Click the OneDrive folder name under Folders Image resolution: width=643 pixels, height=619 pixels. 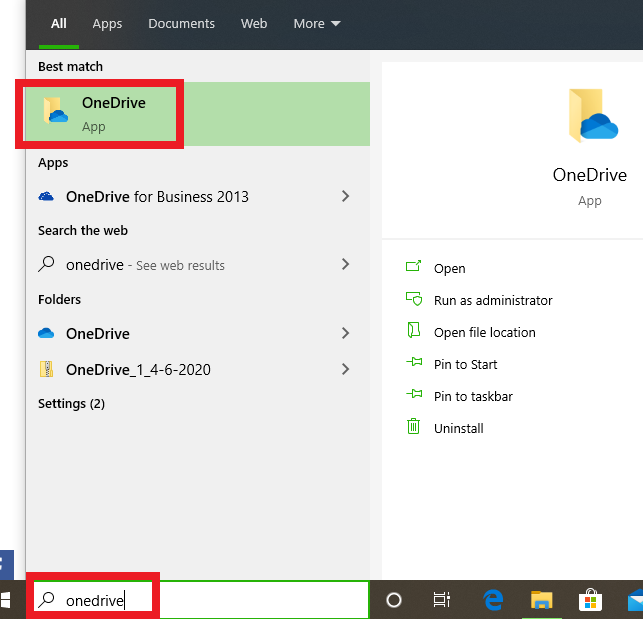pos(98,333)
